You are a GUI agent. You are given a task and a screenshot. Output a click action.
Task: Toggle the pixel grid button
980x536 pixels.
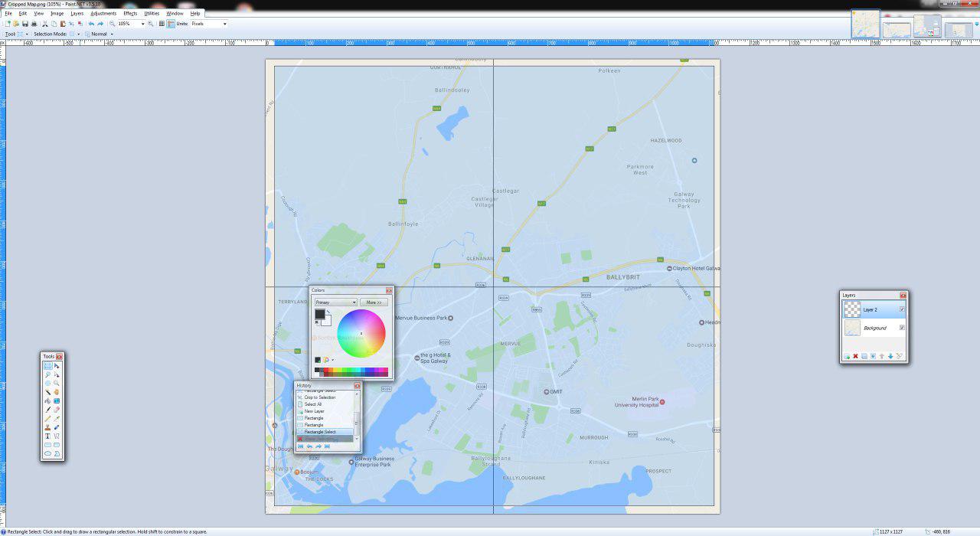tap(162, 24)
